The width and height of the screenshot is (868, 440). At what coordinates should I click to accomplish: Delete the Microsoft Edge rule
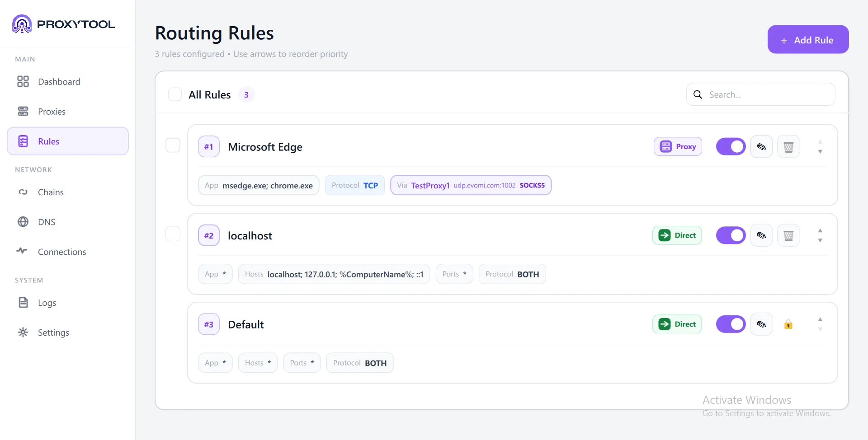coord(788,147)
